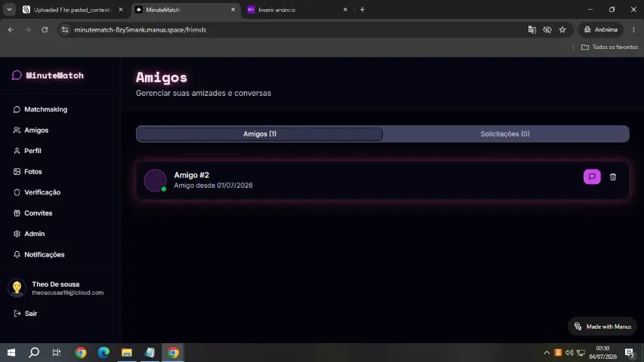The image size is (644, 362).
Task: Bookmark this page with star
Action: [x=562, y=29]
